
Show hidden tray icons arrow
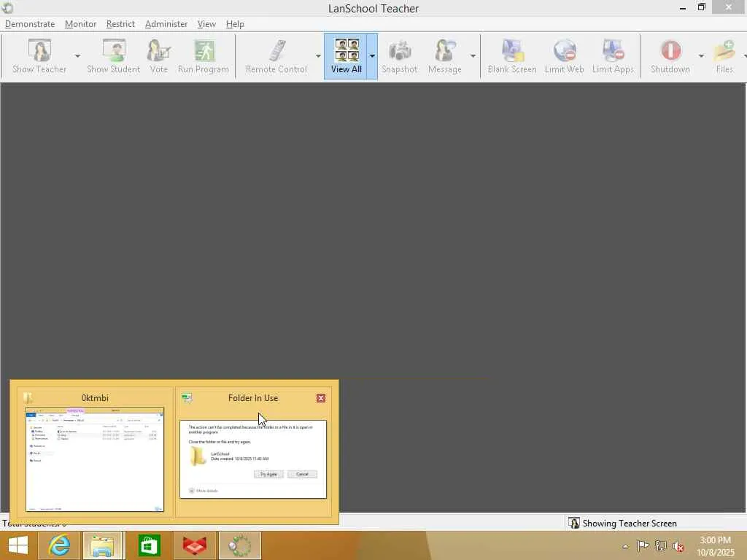click(x=626, y=546)
